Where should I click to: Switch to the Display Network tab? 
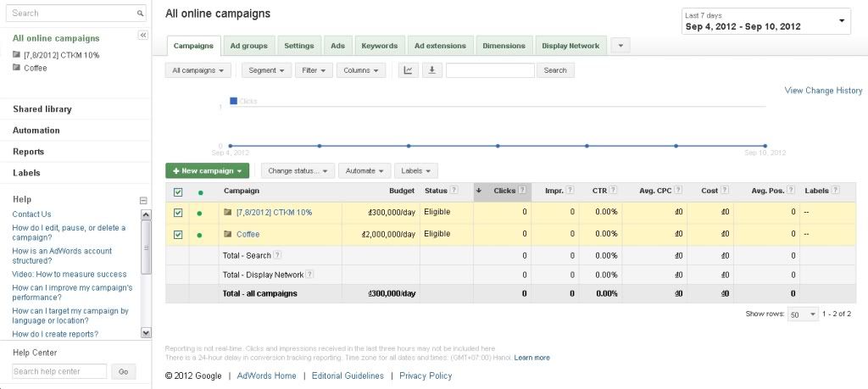click(570, 46)
